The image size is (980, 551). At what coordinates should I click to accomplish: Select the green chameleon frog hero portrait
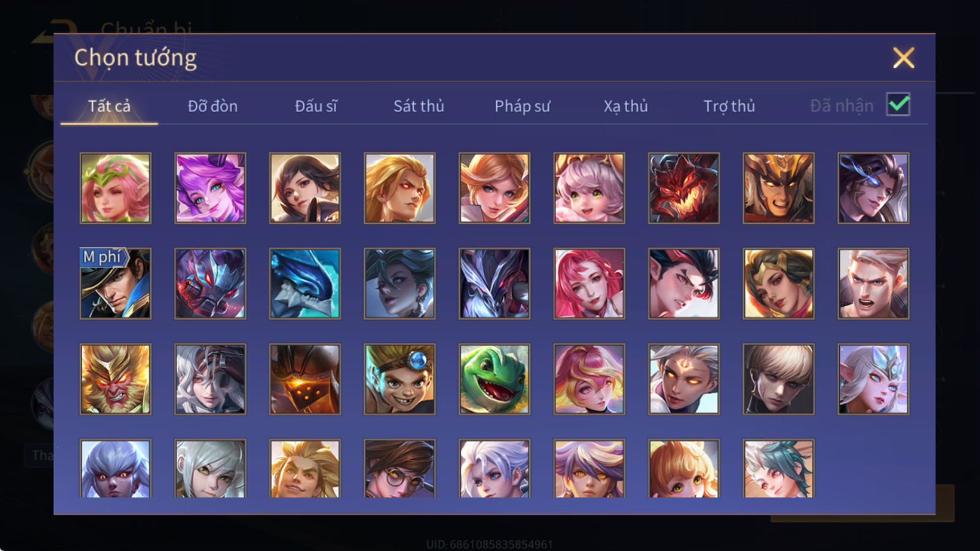click(494, 379)
